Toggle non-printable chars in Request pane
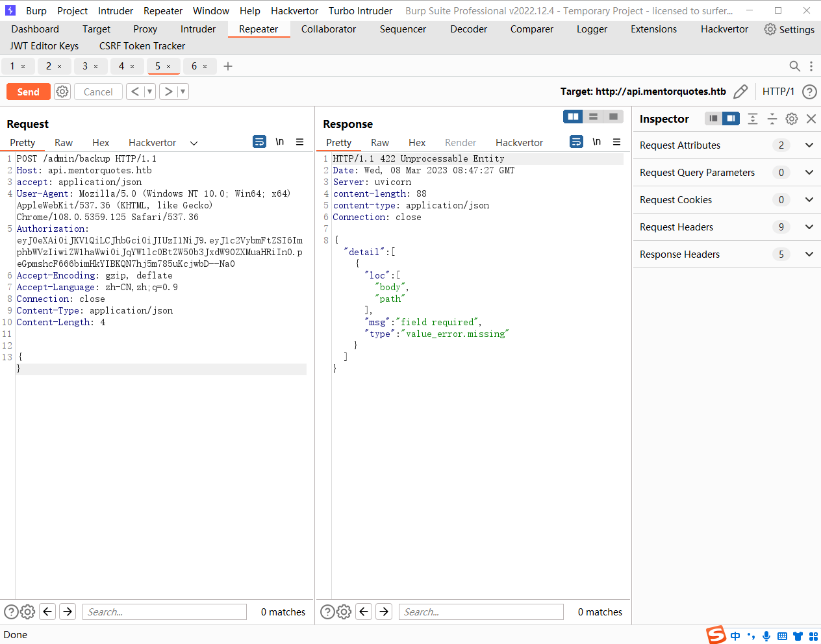The image size is (821, 644). [280, 142]
